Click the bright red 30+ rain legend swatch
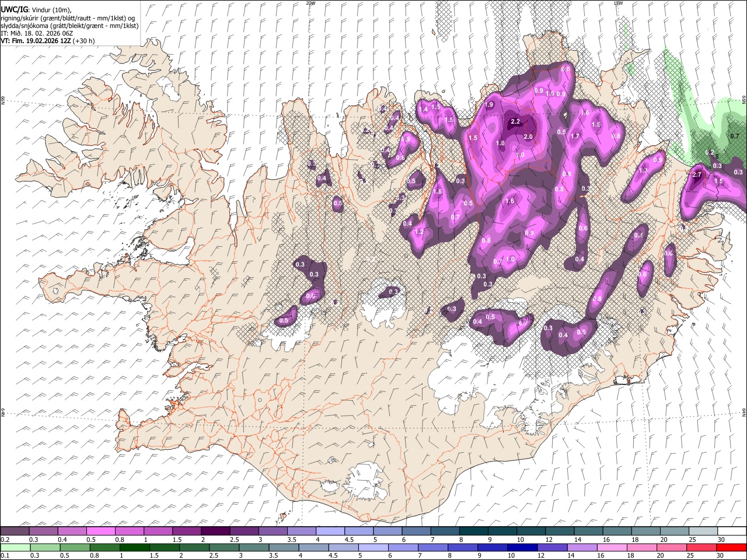This screenshot has height=560, width=747. (732, 547)
